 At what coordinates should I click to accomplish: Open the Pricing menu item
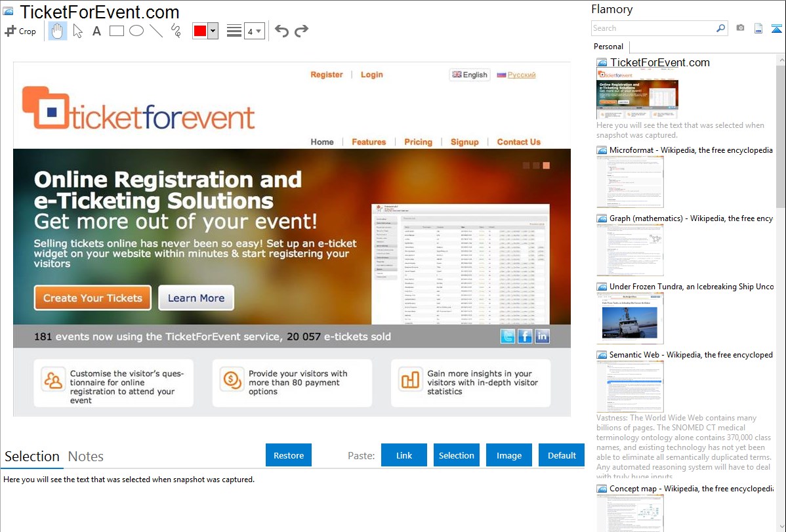pyautogui.click(x=419, y=142)
